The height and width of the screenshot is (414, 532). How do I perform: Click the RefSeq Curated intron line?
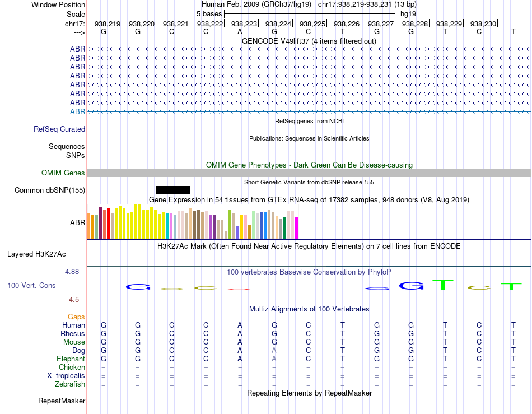click(309, 129)
